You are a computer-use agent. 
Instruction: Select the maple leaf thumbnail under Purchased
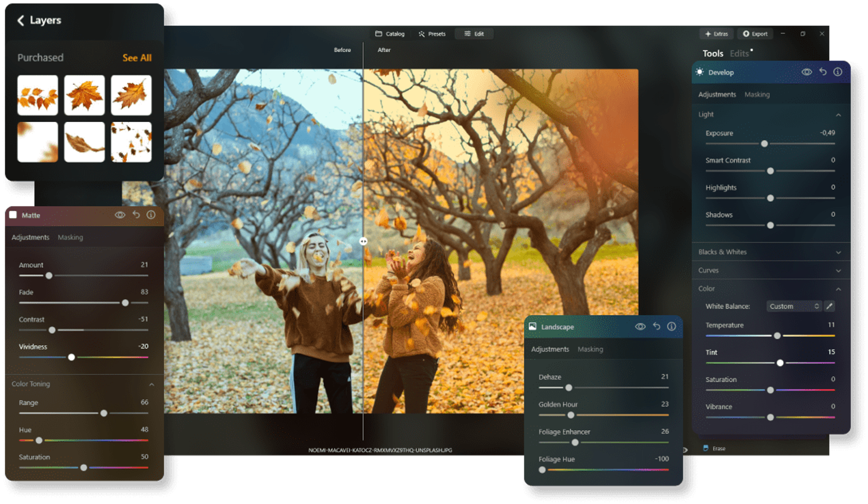84,95
